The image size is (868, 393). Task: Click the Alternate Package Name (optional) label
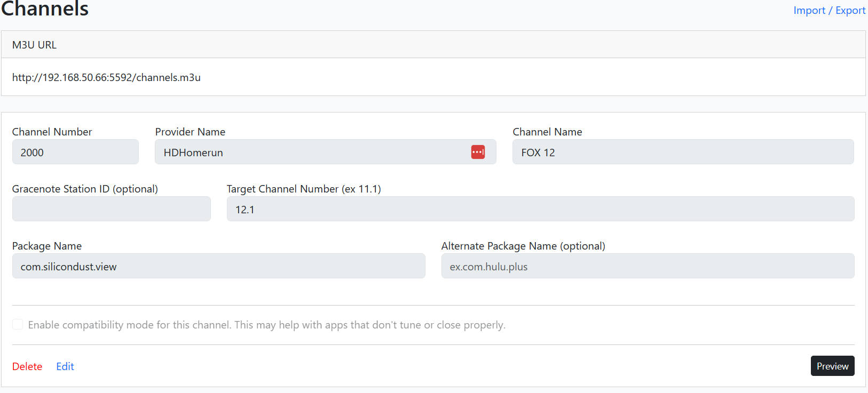pyautogui.click(x=523, y=246)
